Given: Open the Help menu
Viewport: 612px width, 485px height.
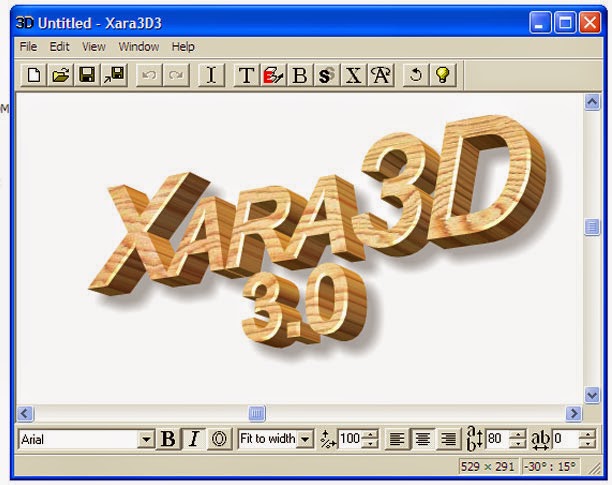Looking at the screenshot, I should pos(183,46).
